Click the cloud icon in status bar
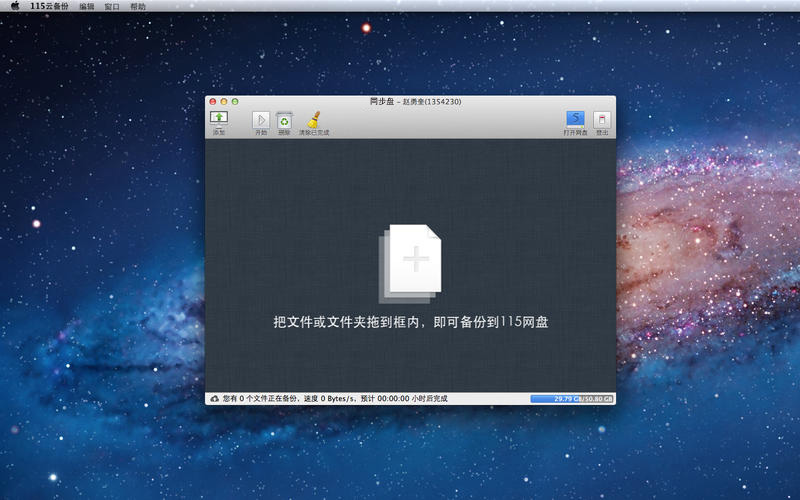Viewport: 800px width, 500px height. pyautogui.click(x=214, y=398)
